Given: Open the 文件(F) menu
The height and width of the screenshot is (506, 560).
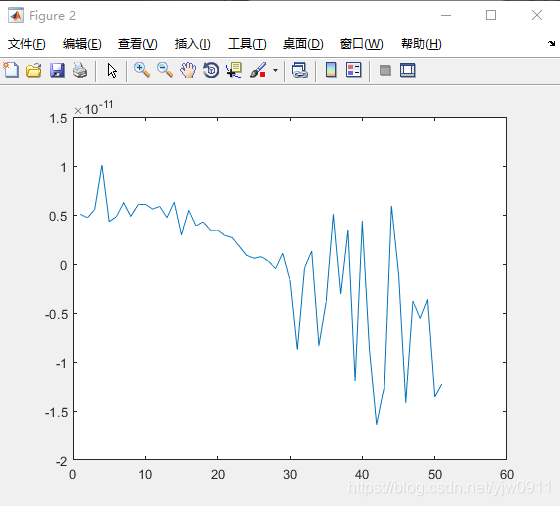Looking at the screenshot, I should (27, 44).
